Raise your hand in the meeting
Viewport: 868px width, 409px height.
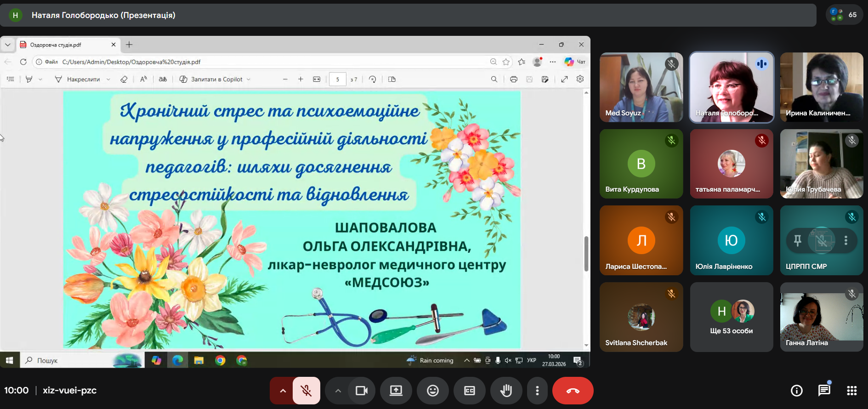click(x=506, y=391)
